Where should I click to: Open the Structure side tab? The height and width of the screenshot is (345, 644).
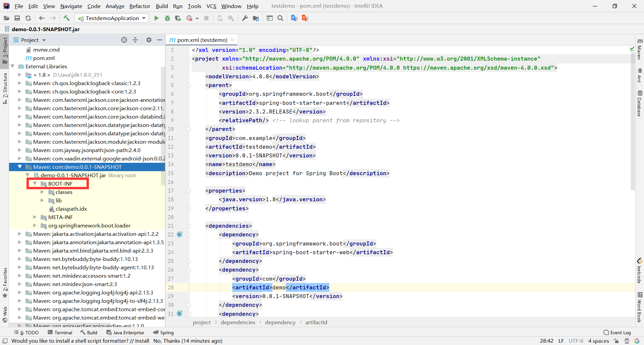click(x=5, y=88)
